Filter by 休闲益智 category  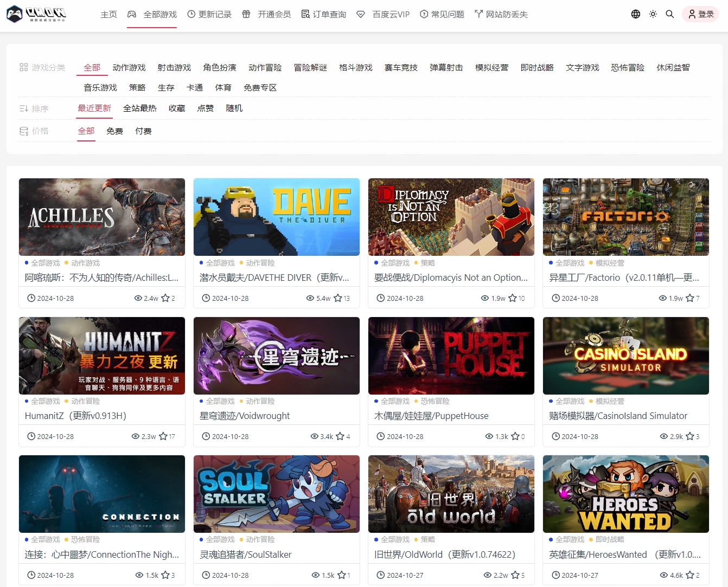pos(673,67)
